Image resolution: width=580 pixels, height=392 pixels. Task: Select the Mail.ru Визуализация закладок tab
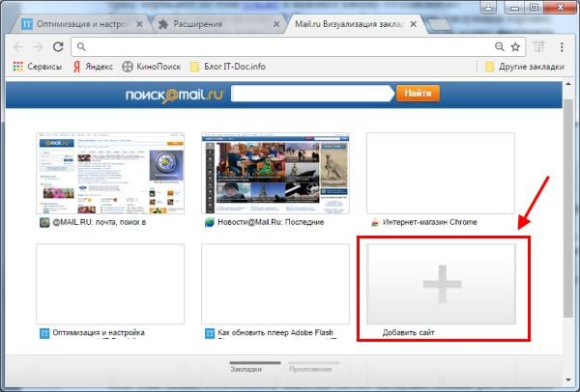pyautogui.click(x=349, y=24)
